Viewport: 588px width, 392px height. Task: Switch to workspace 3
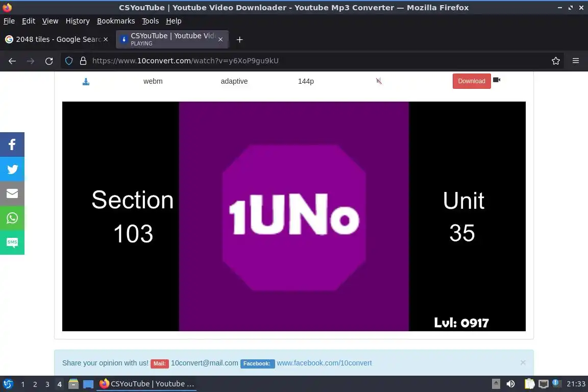(47, 384)
